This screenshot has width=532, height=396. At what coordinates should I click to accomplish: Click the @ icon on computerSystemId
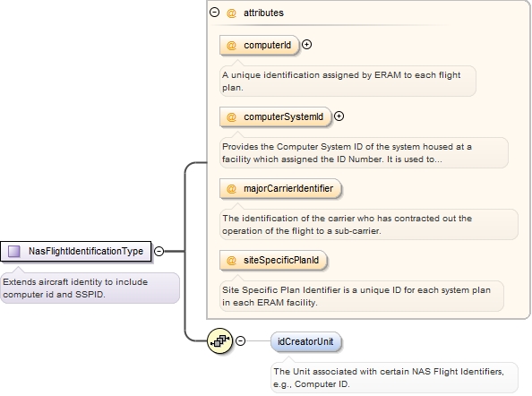click(x=231, y=116)
